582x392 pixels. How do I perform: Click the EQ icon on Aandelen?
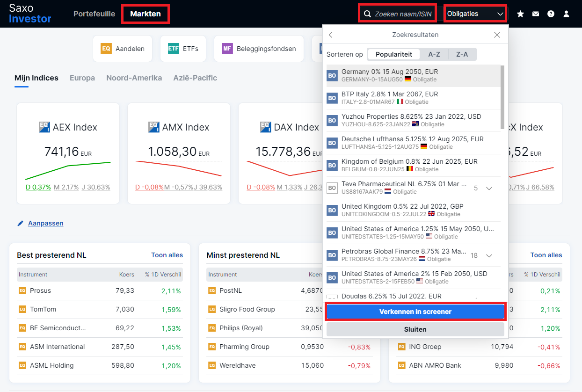(106, 49)
